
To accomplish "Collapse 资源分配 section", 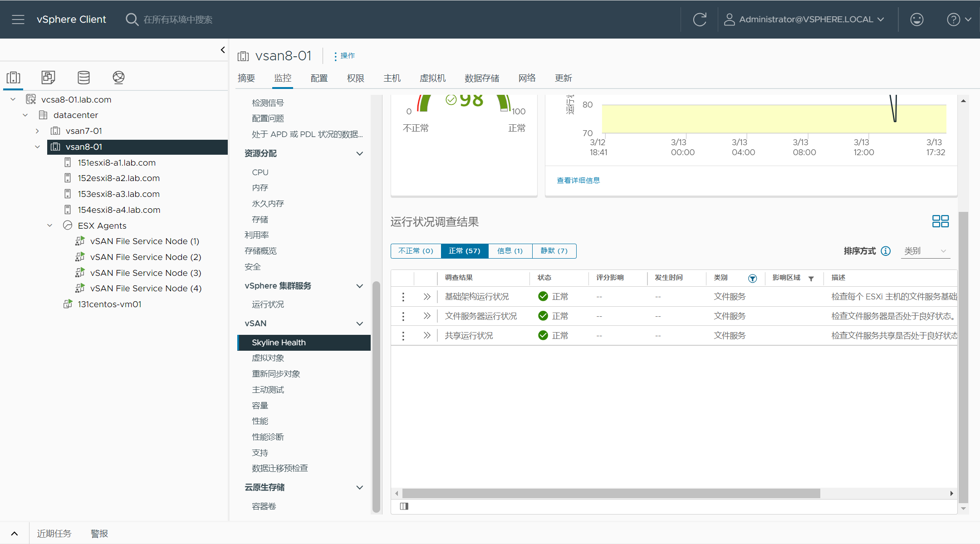I will (359, 153).
